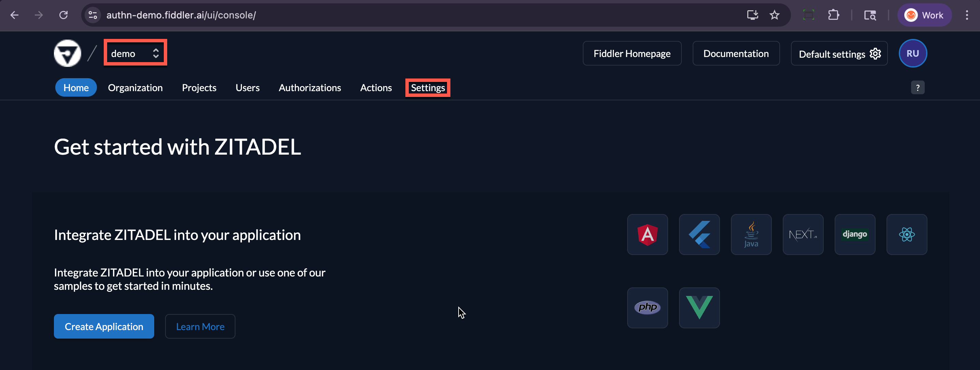Click the help question mark button
This screenshot has width=980, height=370.
918,87
